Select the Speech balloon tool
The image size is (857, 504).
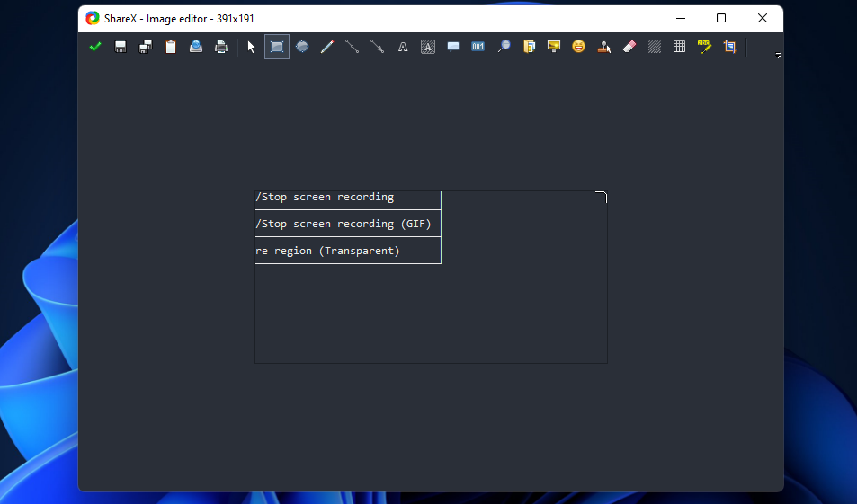tap(453, 47)
